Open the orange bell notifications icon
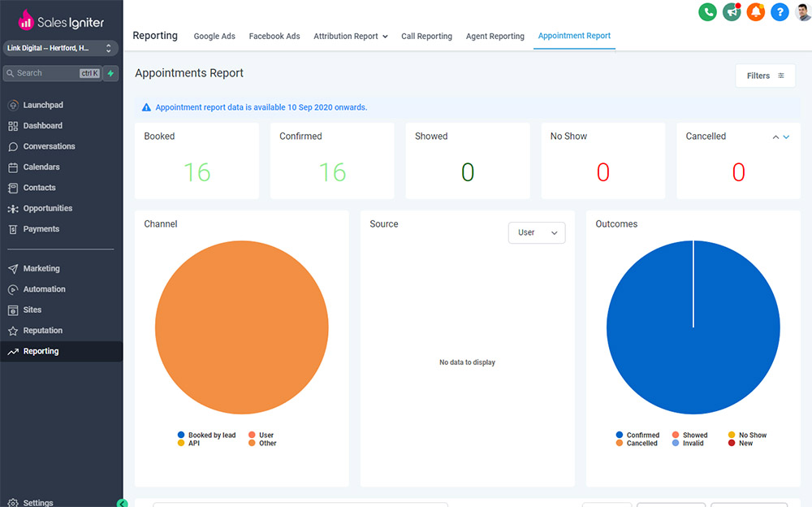Screen dimensions: 812x507 (755, 12)
